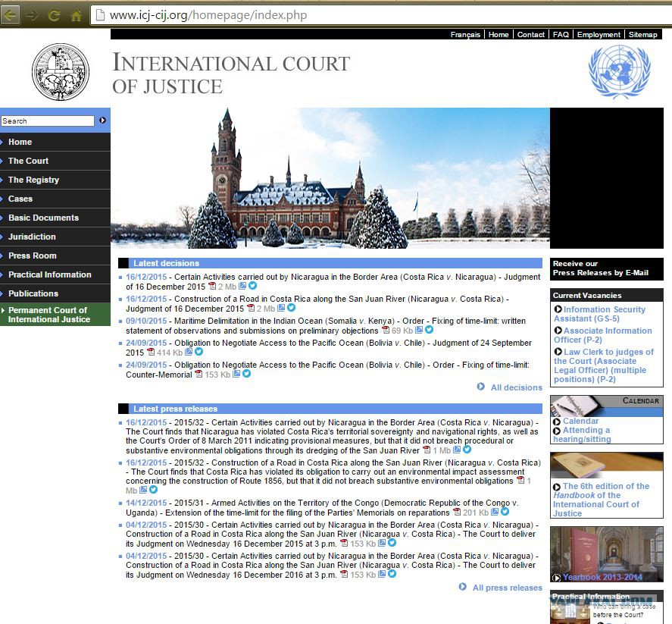Click Twitter icon for Somalia v. Kenya order

(430, 331)
